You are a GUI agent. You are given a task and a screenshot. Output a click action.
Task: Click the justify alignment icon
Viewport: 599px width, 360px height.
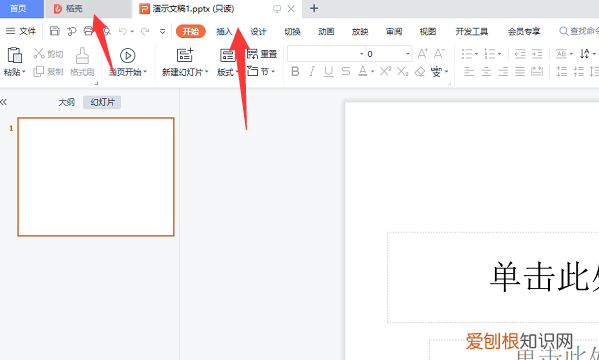tap(520, 71)
